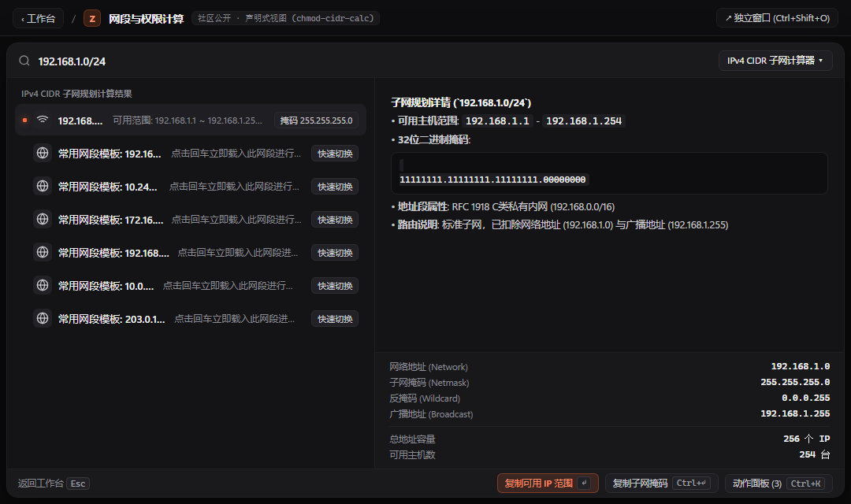Image resolution: width=851 pixels, height=504 pixels.
Task: Click the 复制子网掩码 button
Action: pos(662,483)
